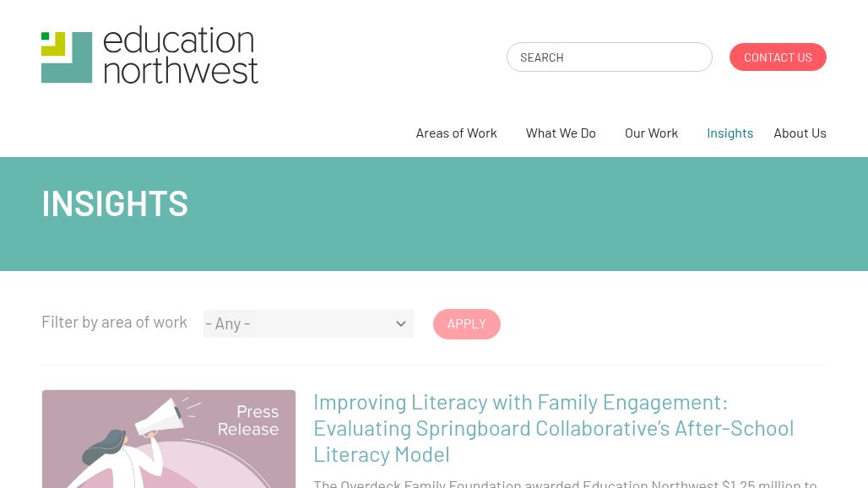The width and height of the screenshot is (868, 488).
Task: Expand the '- Any -' area filter dropdown
Action: pyautogui.click(x=308, y=323)
